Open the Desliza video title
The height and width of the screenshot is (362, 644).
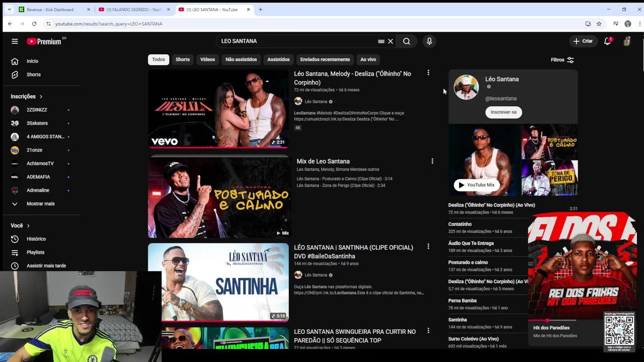click(352, 78)
